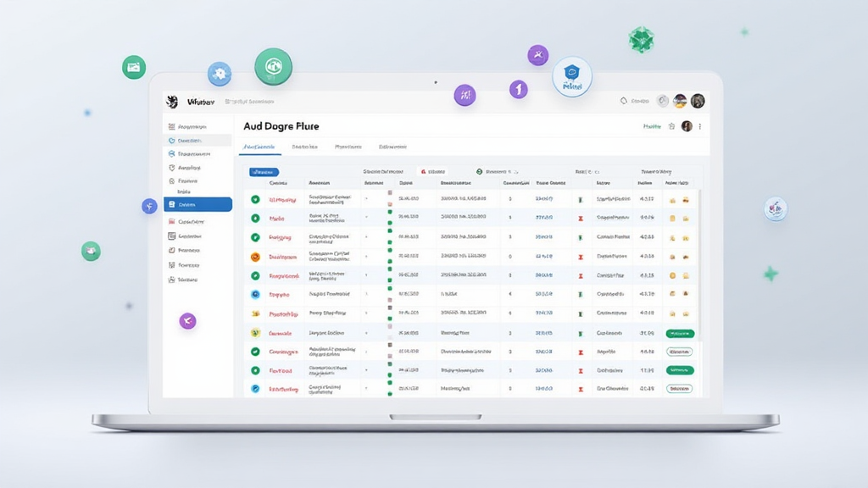
Task: Click inside the search field top right
Action: [x=637, y=100]
